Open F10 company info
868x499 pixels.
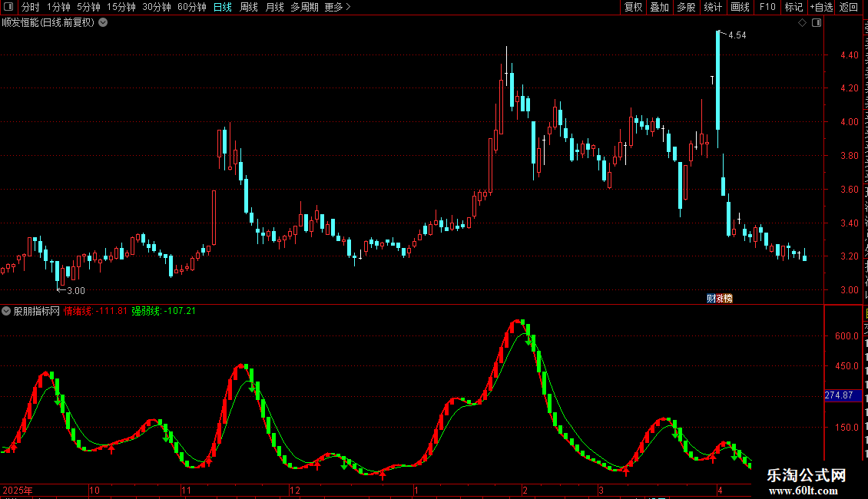[x=767, y=7]
